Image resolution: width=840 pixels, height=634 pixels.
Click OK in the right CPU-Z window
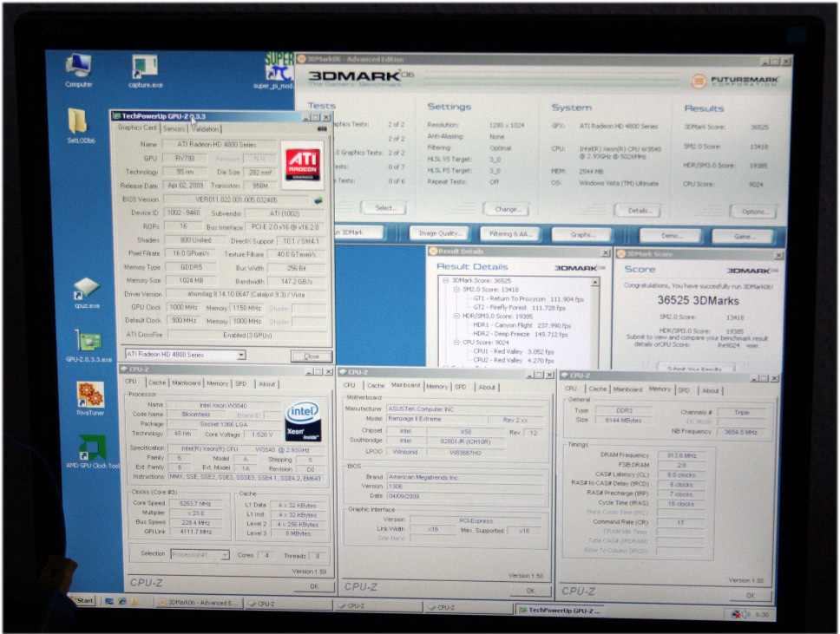pos(751,596)
